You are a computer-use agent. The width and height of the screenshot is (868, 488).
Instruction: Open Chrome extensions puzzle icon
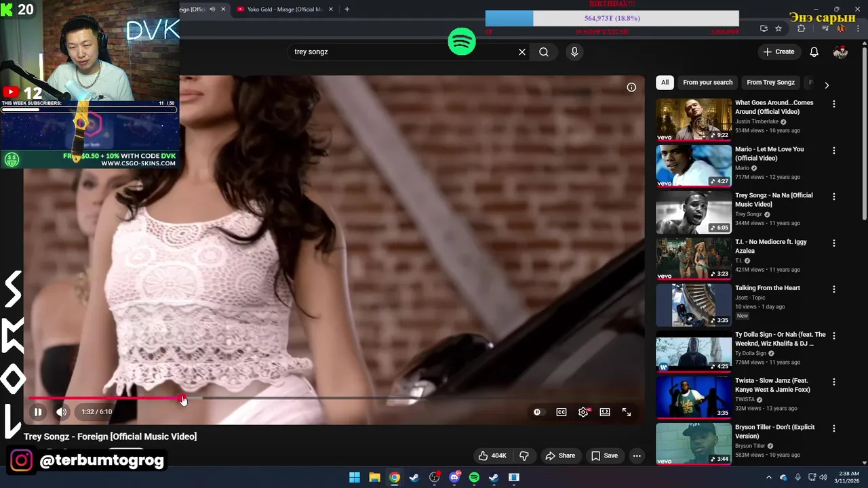coord(802,28)
